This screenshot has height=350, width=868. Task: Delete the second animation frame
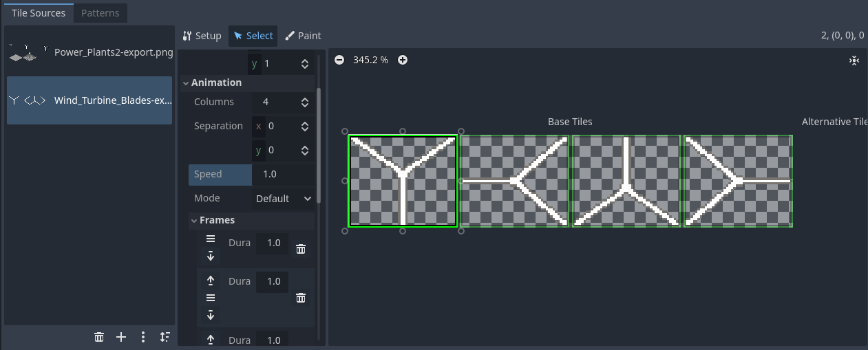click(301, 298)
